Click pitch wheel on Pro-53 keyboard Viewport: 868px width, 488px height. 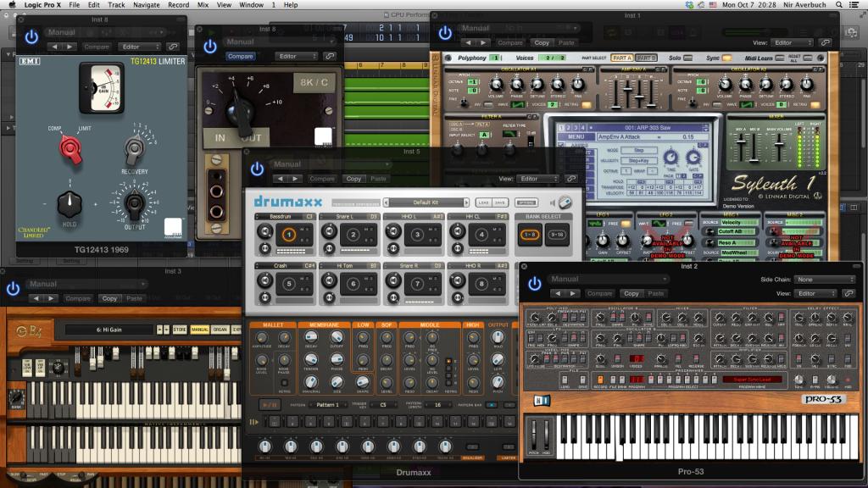pos(534,435)
